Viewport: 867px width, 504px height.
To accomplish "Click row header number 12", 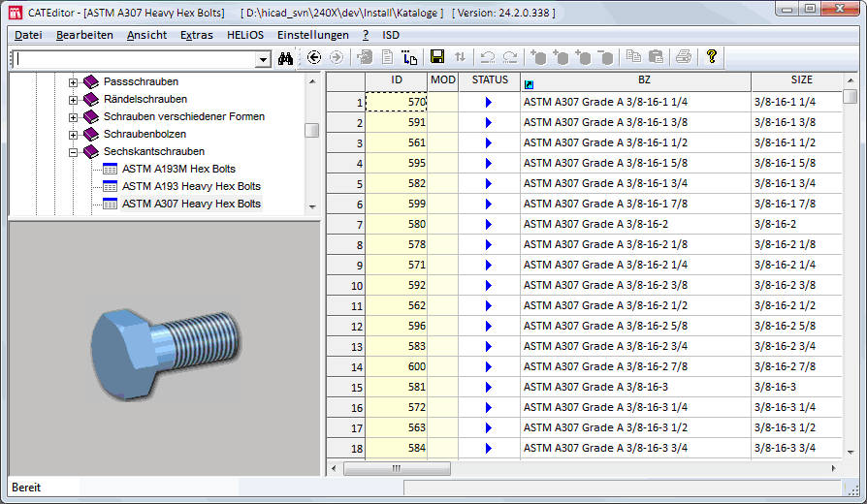I will tap(345, 327).
